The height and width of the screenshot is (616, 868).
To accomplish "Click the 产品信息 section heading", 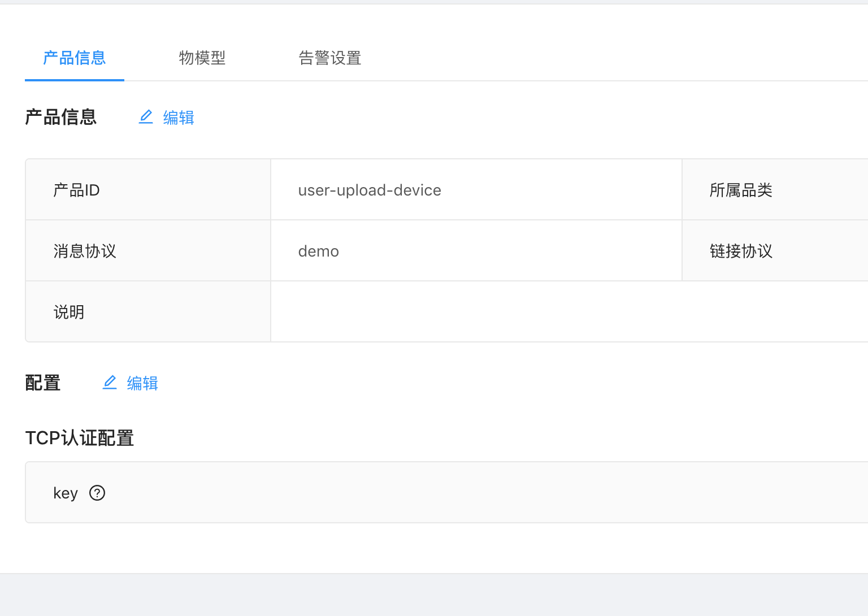I will pos(61,117).
